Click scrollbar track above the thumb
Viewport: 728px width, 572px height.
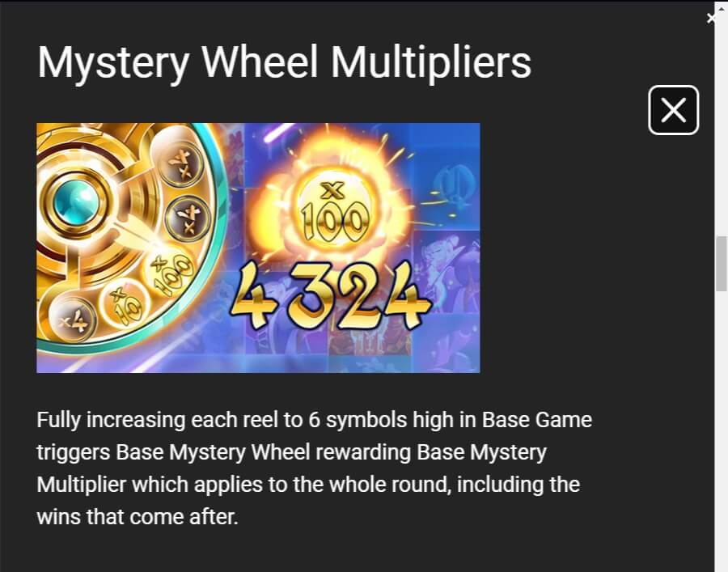tap(721, 121)
